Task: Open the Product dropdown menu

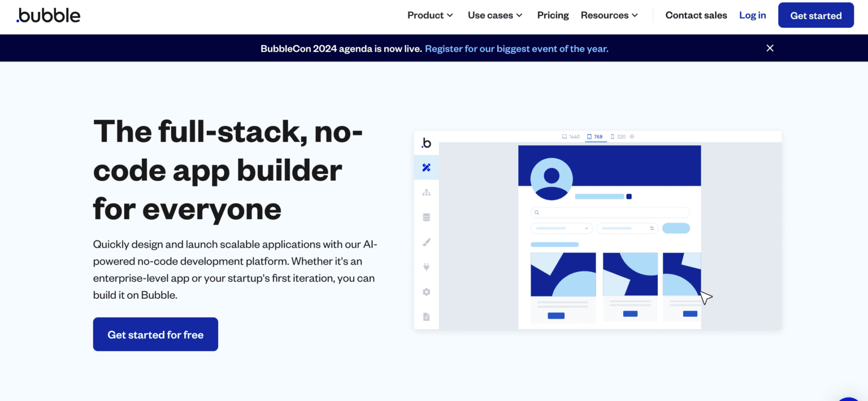Action: [429, 15]
